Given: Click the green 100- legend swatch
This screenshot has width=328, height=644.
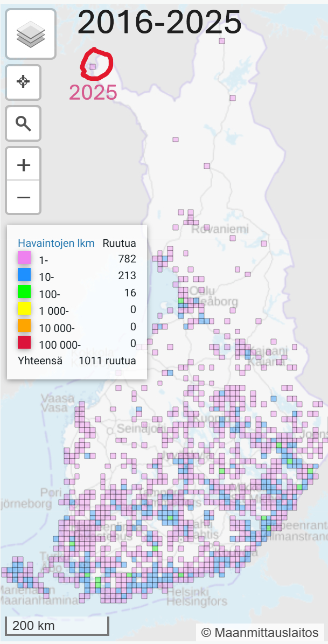Looking at the screenshot, I should click(24, 293).
